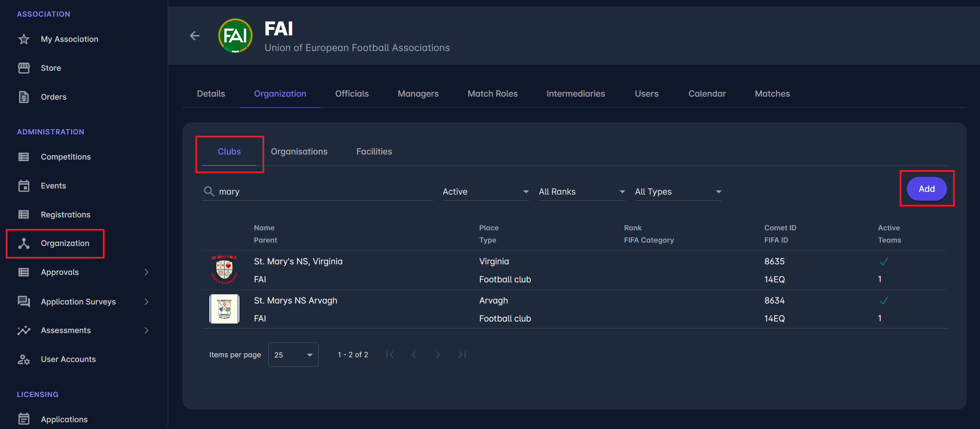Click active checkmark for St. Marys NS Arvagh

point(883,300)
